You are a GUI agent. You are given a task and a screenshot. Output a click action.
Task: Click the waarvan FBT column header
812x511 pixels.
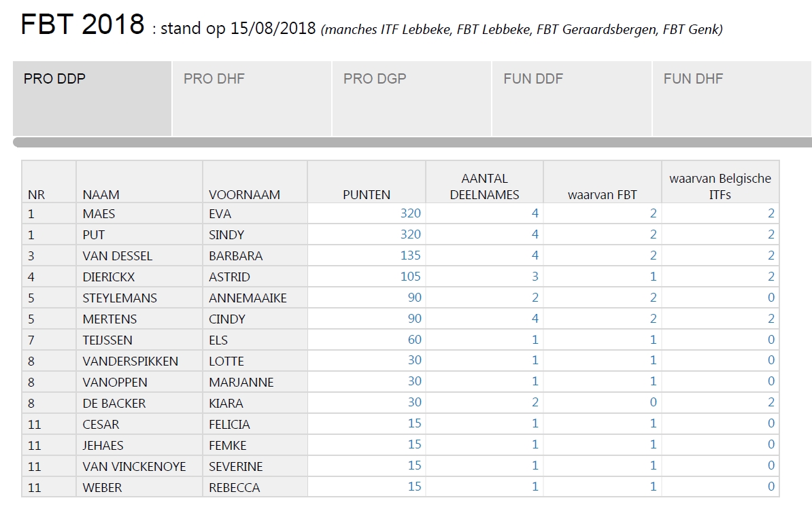coord(603,181)
